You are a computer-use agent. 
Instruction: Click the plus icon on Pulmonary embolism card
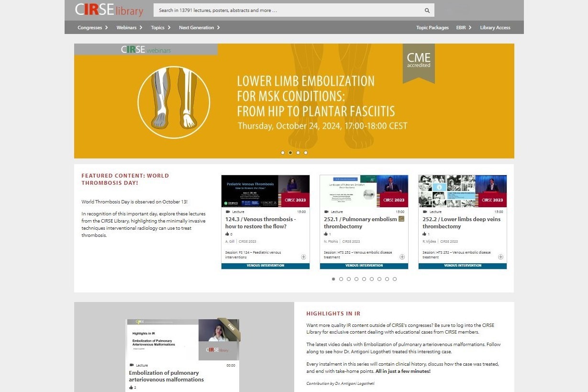click(x=402, y=257)
